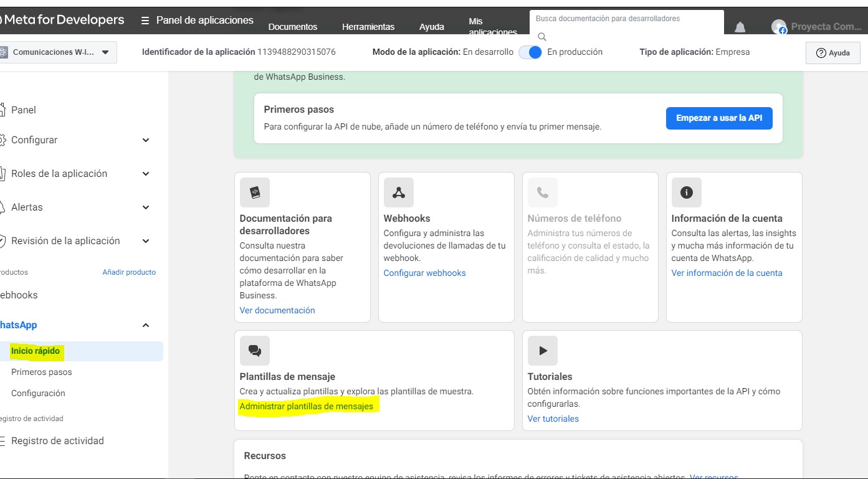868x479 pixels.
Task: Open the Documentos top menu
Action: (293, 27)
